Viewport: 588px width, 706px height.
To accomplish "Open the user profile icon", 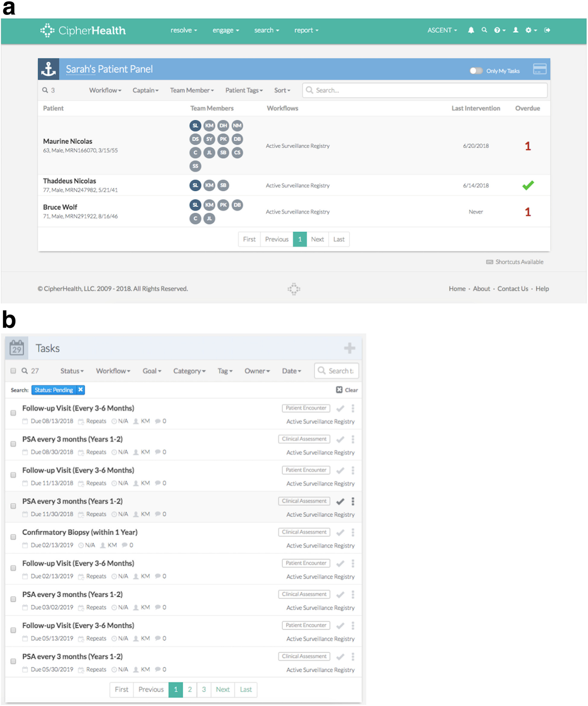I will coord(515,30).
